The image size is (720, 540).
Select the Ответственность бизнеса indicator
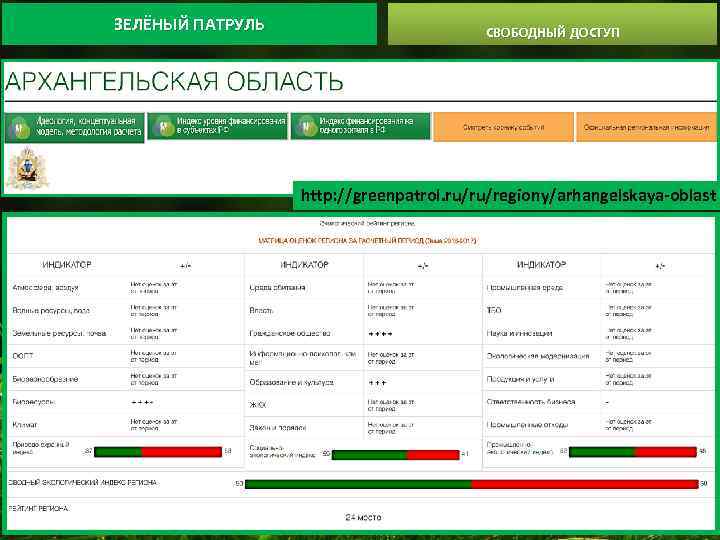[x=531, y=402]
